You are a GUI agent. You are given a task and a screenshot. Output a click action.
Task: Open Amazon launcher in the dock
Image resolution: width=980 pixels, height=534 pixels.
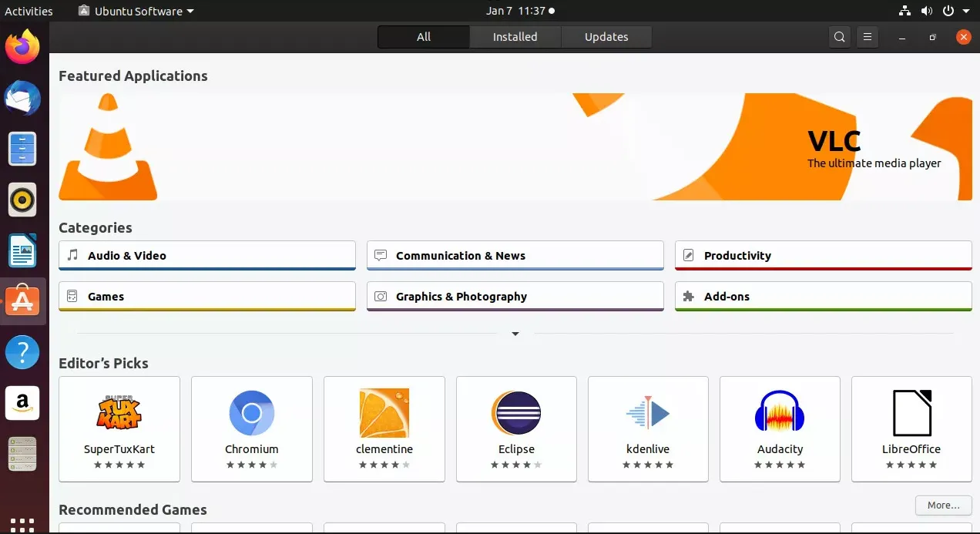22,403
